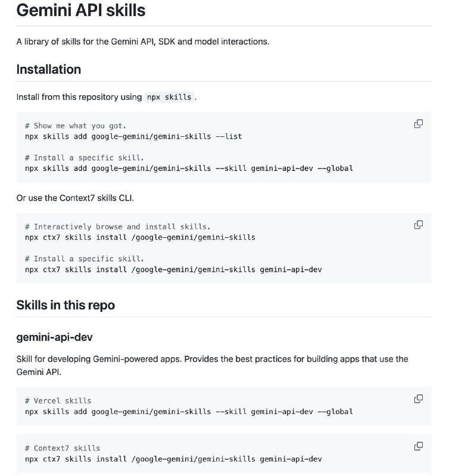Click the "Or use the Context7 skills CLI." text
This screenshot has width=449, height=476.
coord(75,198)
